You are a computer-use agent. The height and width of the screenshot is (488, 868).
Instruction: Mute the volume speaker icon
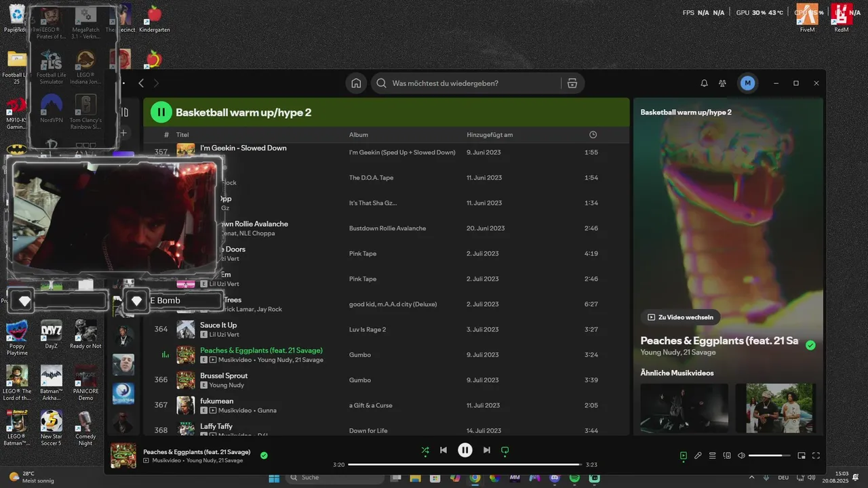(741, 455)
